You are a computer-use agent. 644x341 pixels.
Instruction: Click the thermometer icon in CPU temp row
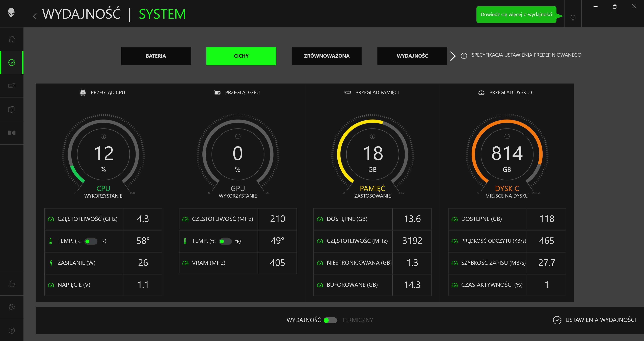point(50,241)
